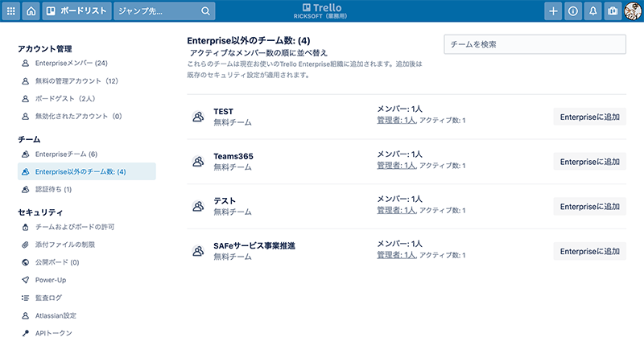Screen dimensions: 644x362
Task: Open 公開ボード (0) in sidebar
Action: point(57,262)
